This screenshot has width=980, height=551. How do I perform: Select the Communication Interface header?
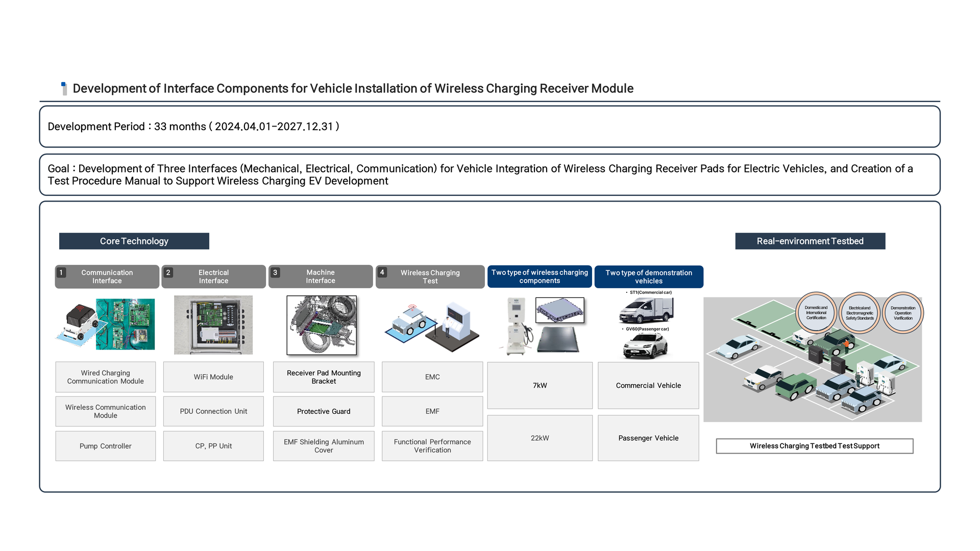tap(107, 277)
